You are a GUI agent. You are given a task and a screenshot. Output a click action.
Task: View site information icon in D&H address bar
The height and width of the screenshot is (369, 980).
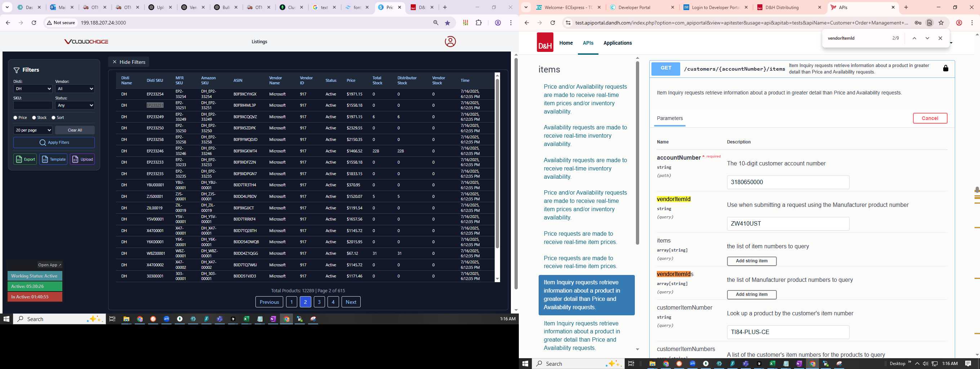point(567,23)
